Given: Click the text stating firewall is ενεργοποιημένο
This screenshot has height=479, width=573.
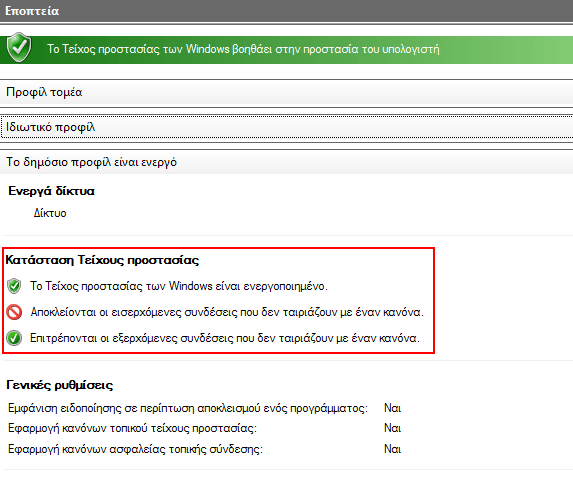Looking at the screenshot, I should (x=179, y=286).
